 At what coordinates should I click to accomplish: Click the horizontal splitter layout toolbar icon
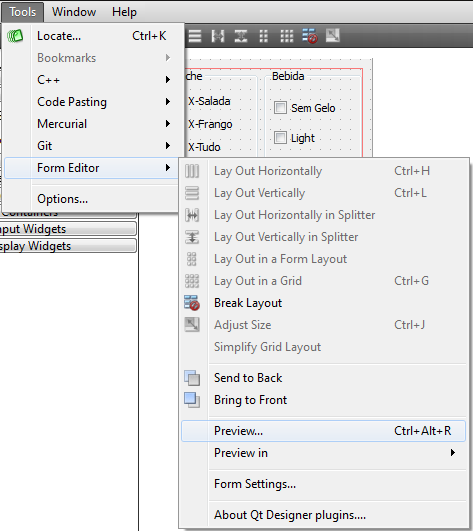click(x=218, y=36)
